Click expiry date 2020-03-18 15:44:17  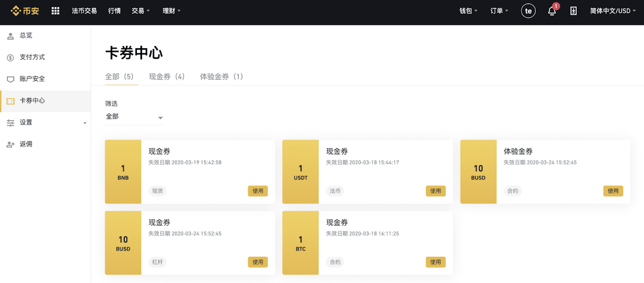(x=374, y=162)
